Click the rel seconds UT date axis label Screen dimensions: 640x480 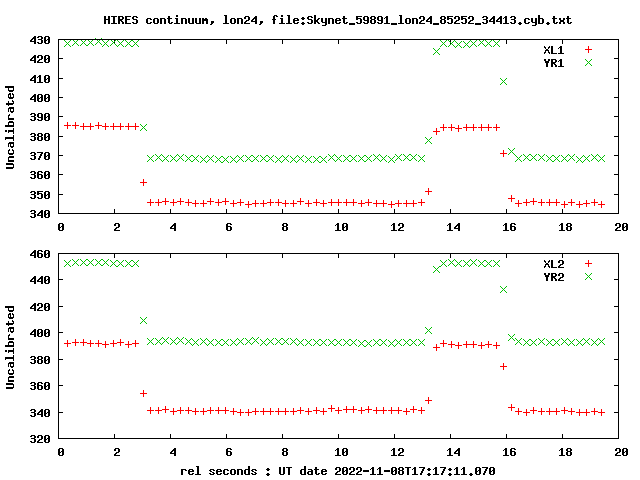337,471
